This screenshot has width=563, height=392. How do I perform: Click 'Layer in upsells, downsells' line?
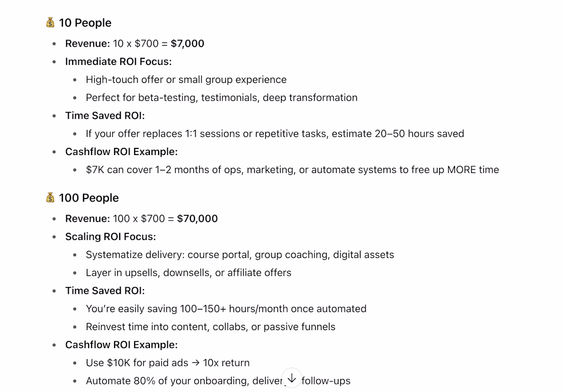click(x=188, y=273)
